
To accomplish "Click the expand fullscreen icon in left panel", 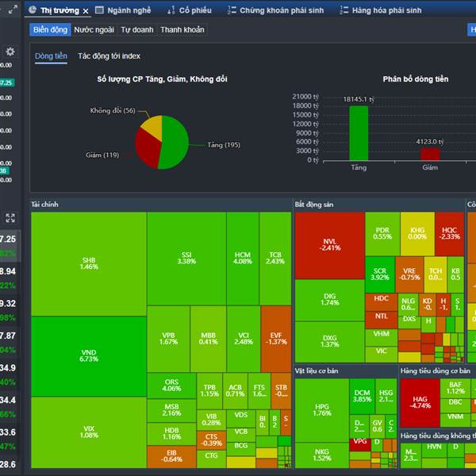I will pos(10,217).
